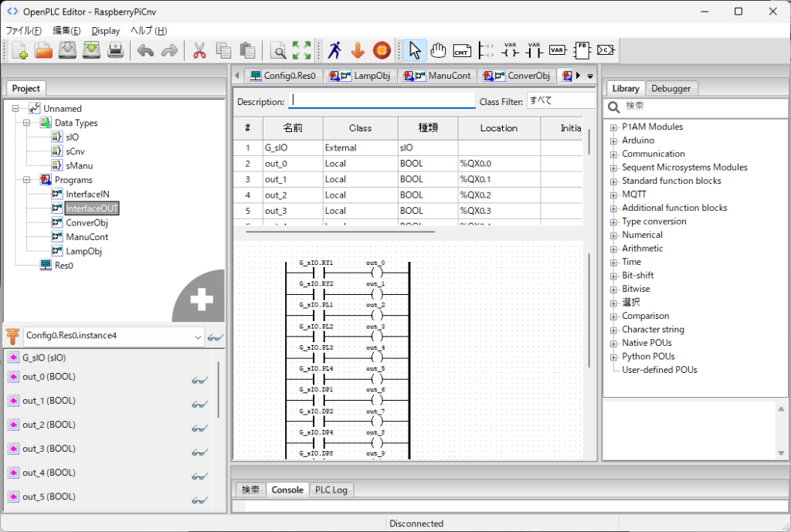Click the Search in project magnifier icon
Screen dimensions: 791x532
pos(278,50)
